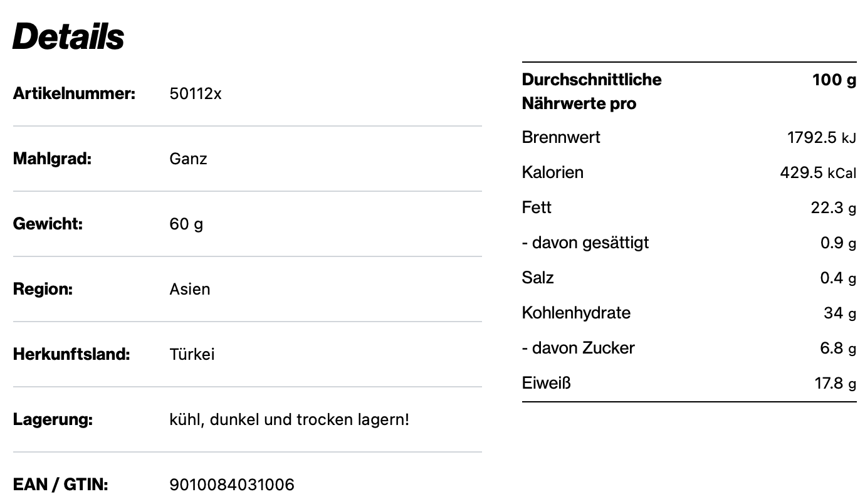865x504 pixels.
Task: Click the Durchschnittliche Nährwerte pro header
Action: point(591,92)
